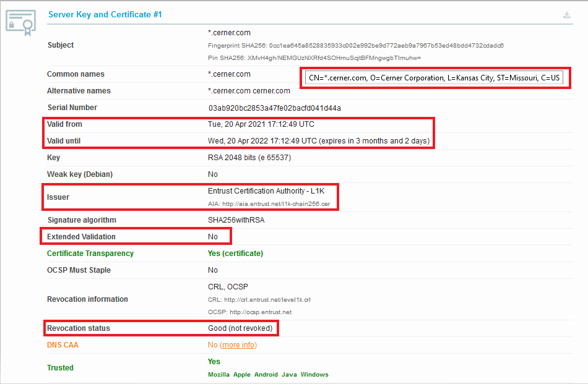This screenshot has height=384, width=588.
Task: Select serial number 03ab920bc2853a47fe02bacfd041d44a
Action: [274, 108]
